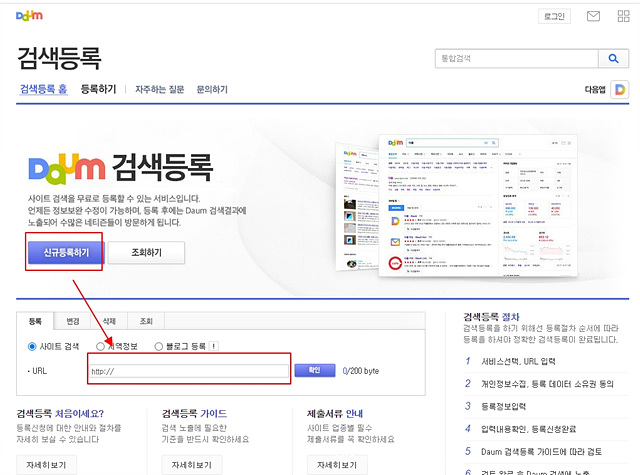Select the 사이트 검색 radio button
640x475 pixels.
[32, 346]
